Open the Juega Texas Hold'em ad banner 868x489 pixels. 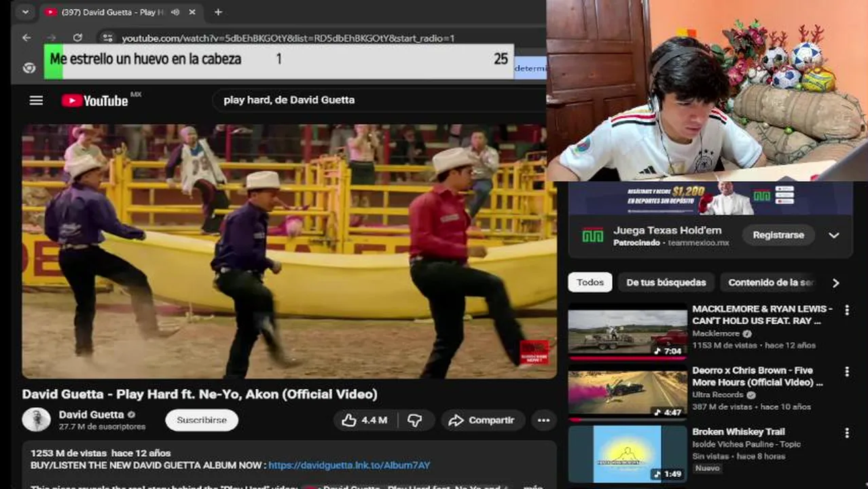(710, 198)
